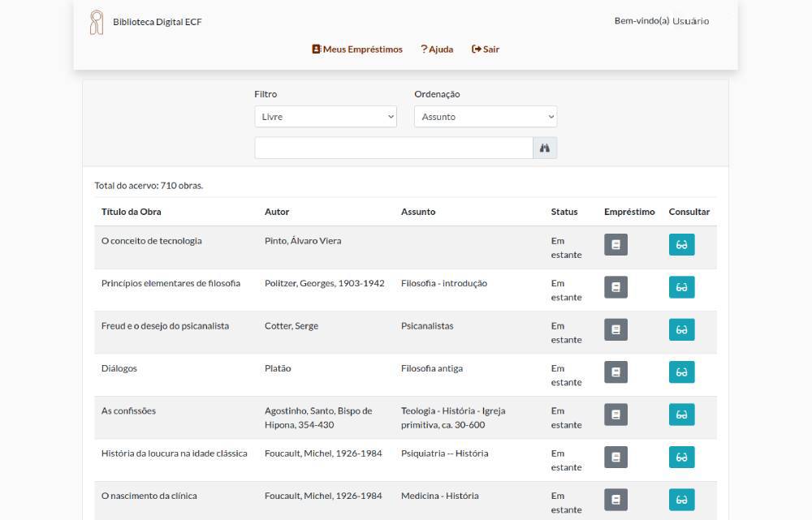
Task: Click subject Psiquiatria -- História
Action: coord(444,453)
